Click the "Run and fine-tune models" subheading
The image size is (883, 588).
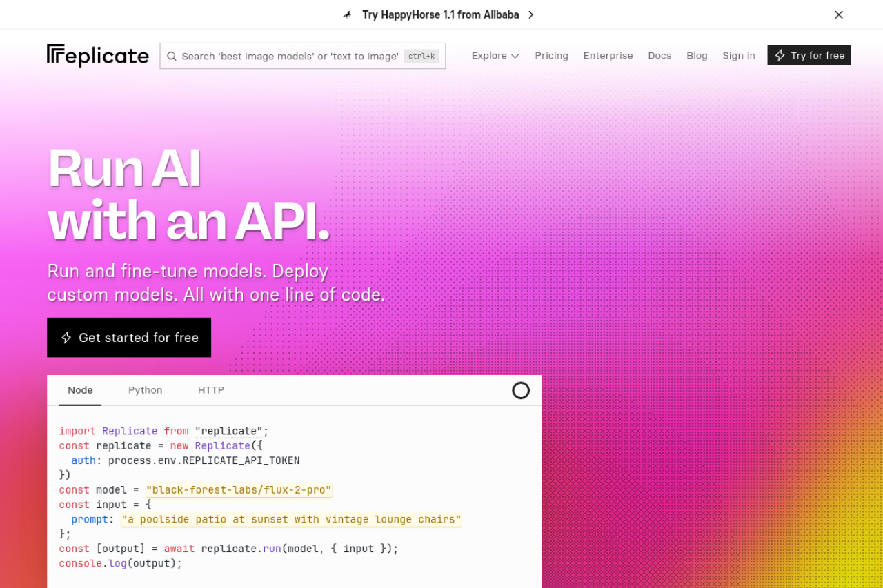pos(216,283)
